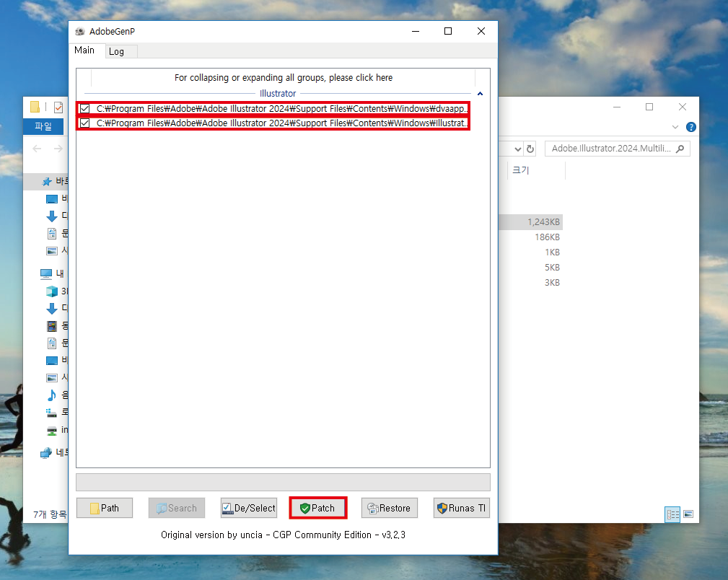Select the Illustrat file path row
Viewport: 728px width, 580px height.
(x=273, y=123)
